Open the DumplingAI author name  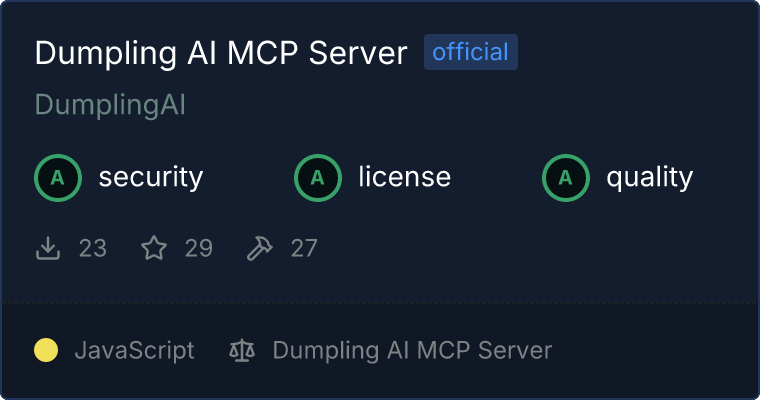point(110,105)
